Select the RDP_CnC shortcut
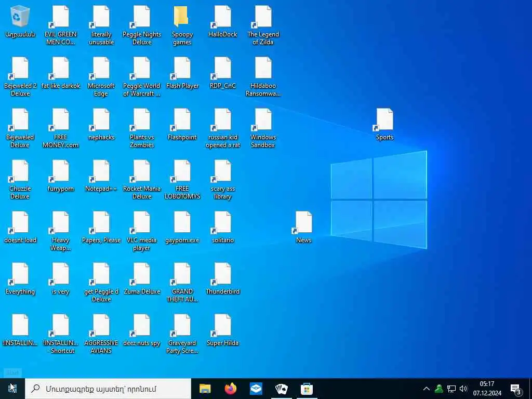Image resolution: width=532 pixels, height=399 pixels. [222, 73]
